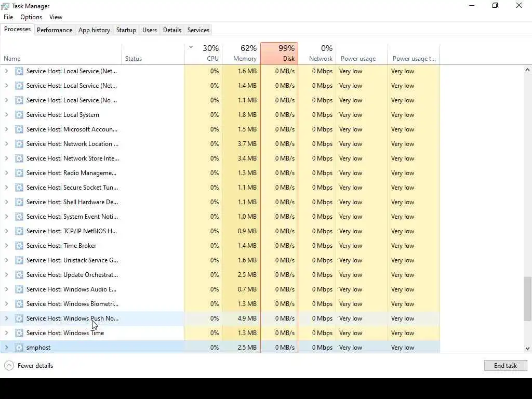Sort by the Memory column header

241,54
